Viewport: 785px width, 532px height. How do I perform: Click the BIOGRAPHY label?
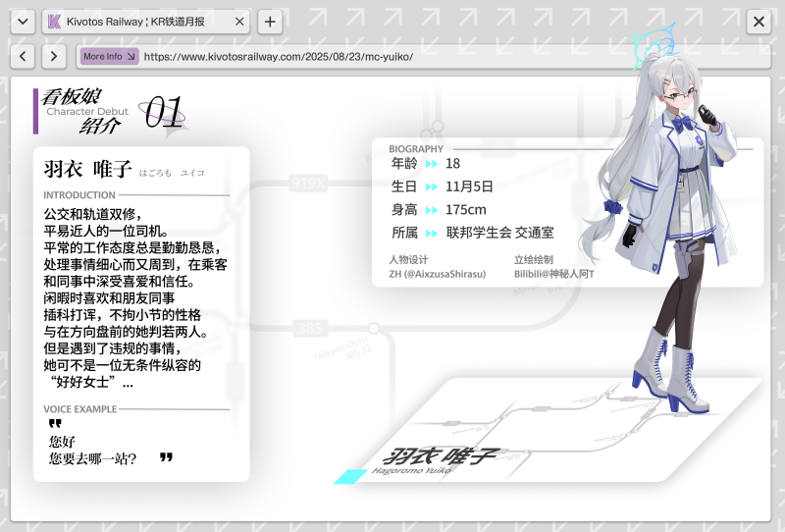pyautogui.click(x=416, y=149)
